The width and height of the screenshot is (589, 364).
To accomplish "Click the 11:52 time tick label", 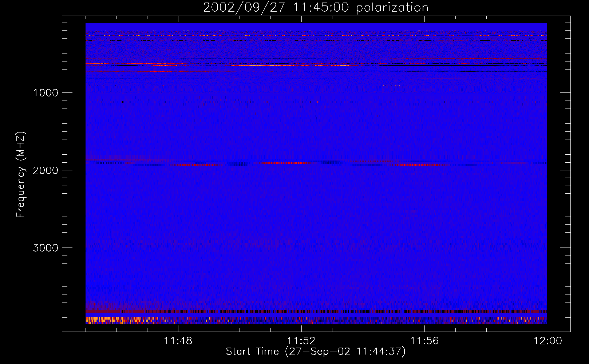I will pos(301,341).
